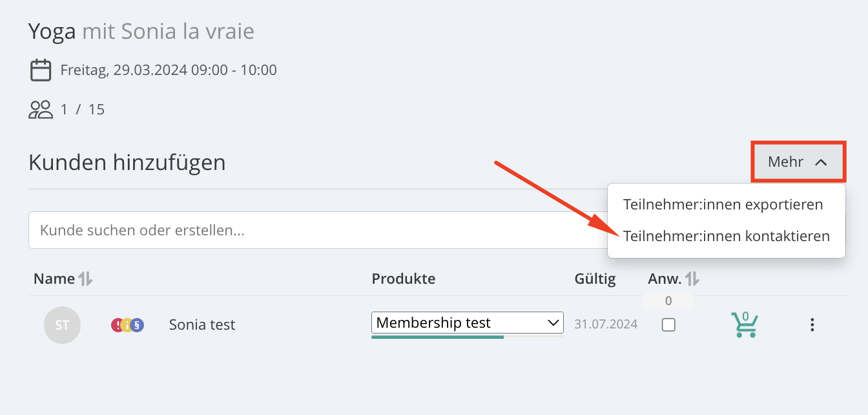Click the yellow info badge icon
The width and height of the screenshot is (868, 415).
point(127,325)
